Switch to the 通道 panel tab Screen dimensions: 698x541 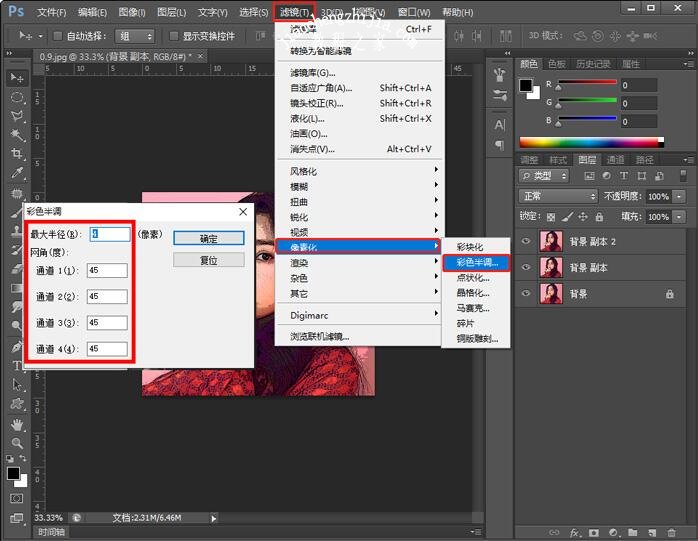[615, 160]
